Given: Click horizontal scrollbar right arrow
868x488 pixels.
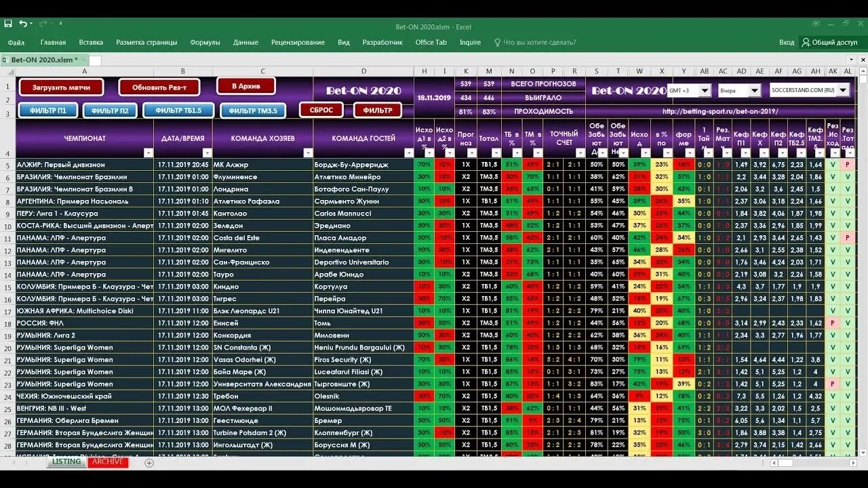Looking at the screenshot, I should tap(852, 463).
